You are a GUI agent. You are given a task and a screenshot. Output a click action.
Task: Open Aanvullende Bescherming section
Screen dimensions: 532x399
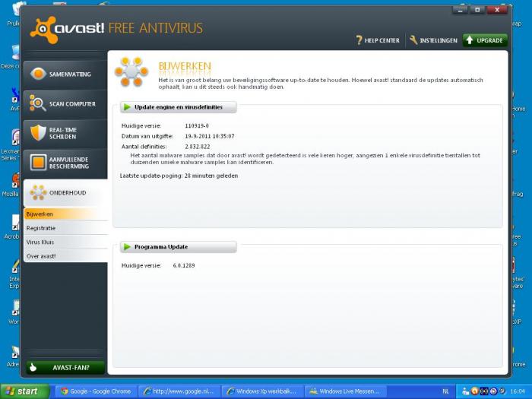pos(65,163)
